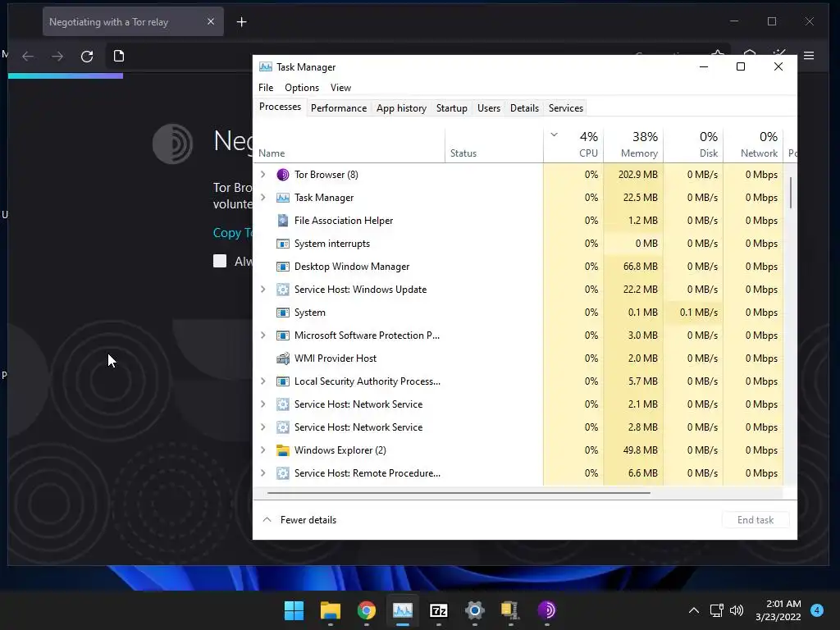Switch to the Performance tab
Viewport: 840px width, 630px height.
point(339,108)
